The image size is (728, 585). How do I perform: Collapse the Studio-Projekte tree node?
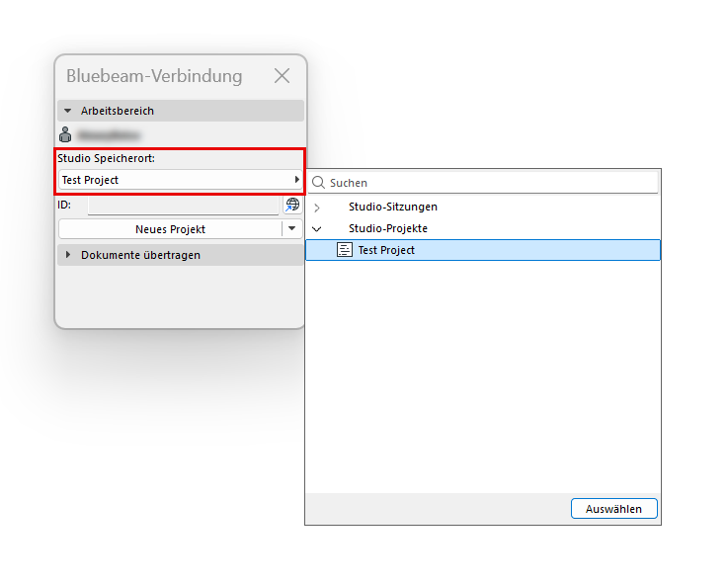(x=317, y=229)
